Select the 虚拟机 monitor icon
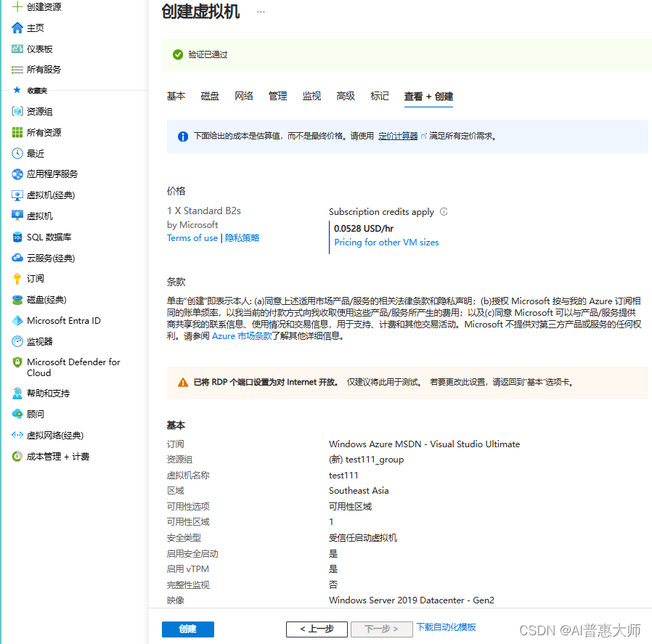The height and width of the screenshot is (644, 652). 17,216
